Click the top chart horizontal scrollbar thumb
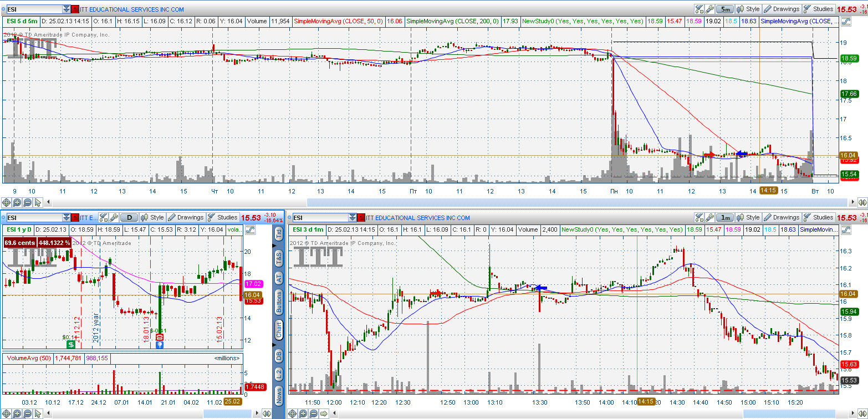Screen dimensions: 868x419 577,203
